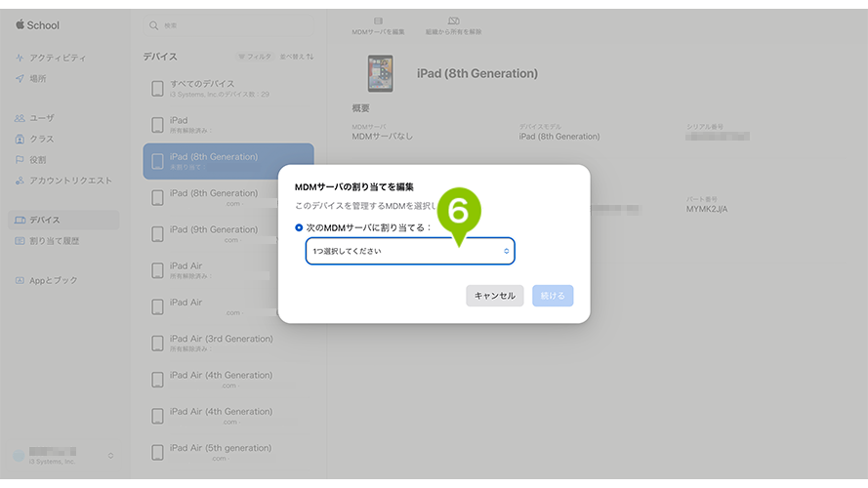This screenshot has width=868, height=488.
Task: Click the アクティビティ pulse icon
Action: (20, 58)
